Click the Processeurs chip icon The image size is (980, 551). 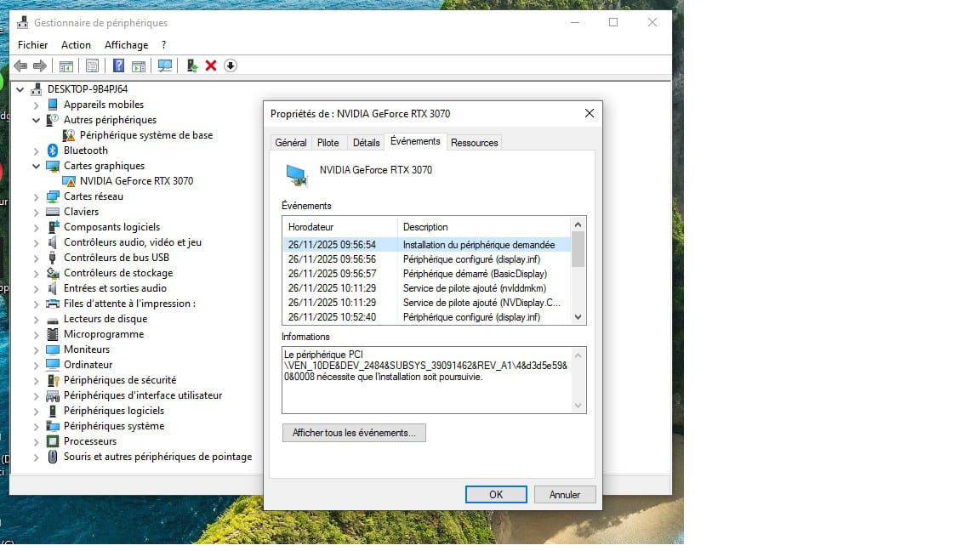pos(53,441)
